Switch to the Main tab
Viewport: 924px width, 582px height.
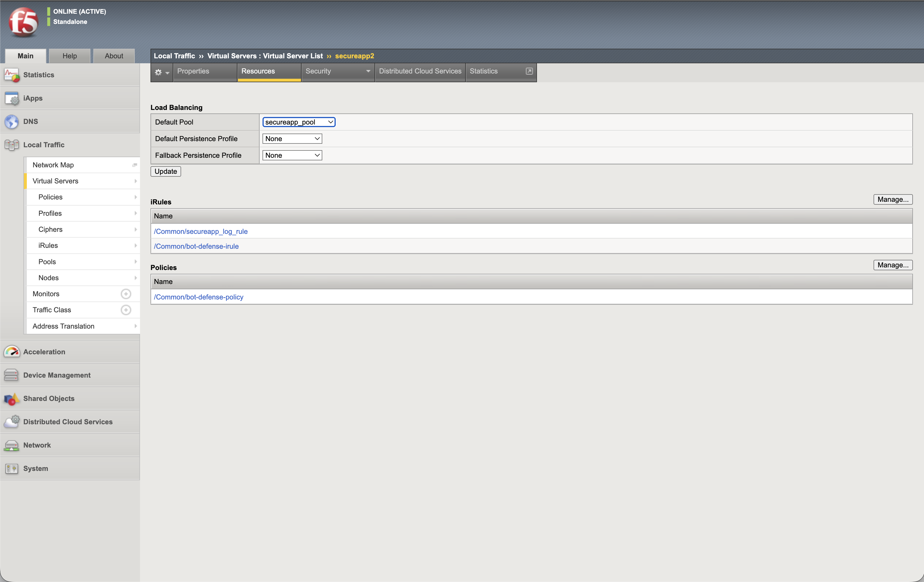pyautogui.click(x=25, y=56)
